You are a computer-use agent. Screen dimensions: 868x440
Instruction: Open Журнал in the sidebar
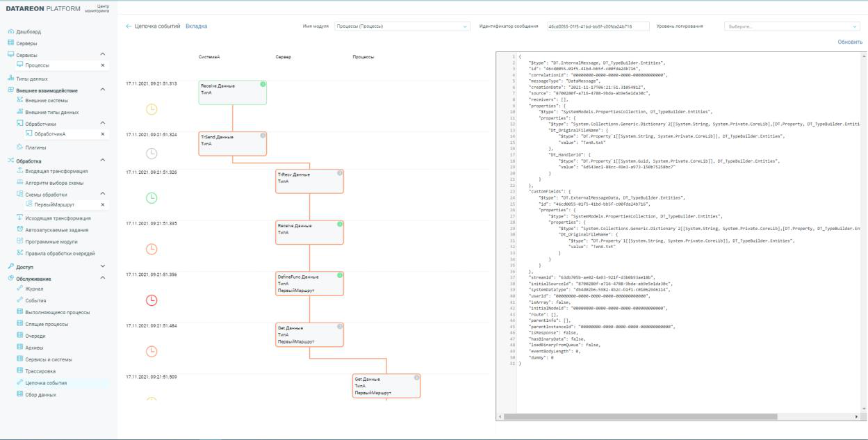(x=35, y=289)
